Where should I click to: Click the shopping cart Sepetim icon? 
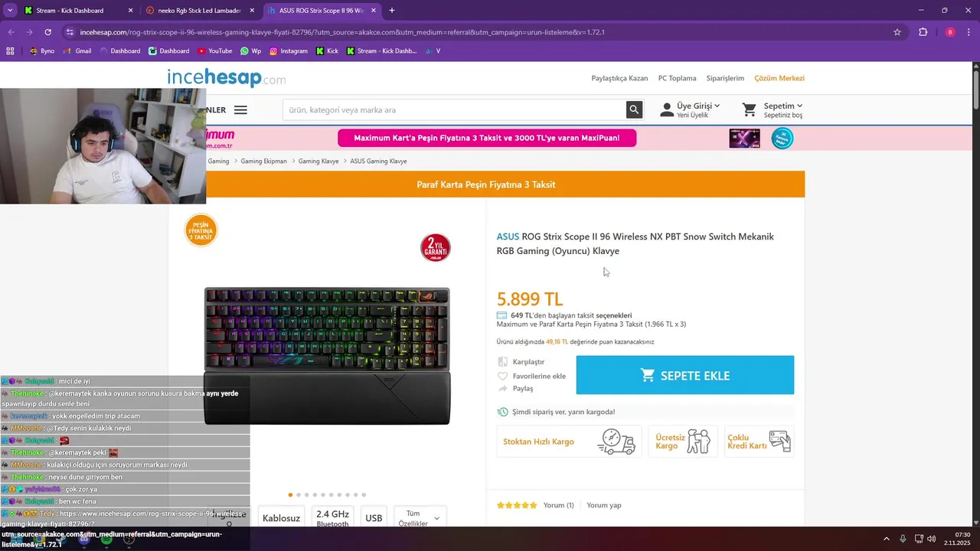point(750,110)
